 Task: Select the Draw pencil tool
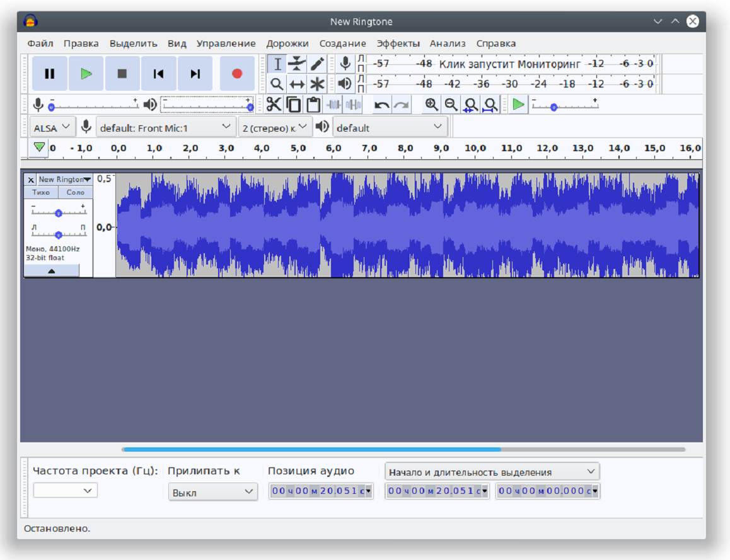(x=317, y=64)
